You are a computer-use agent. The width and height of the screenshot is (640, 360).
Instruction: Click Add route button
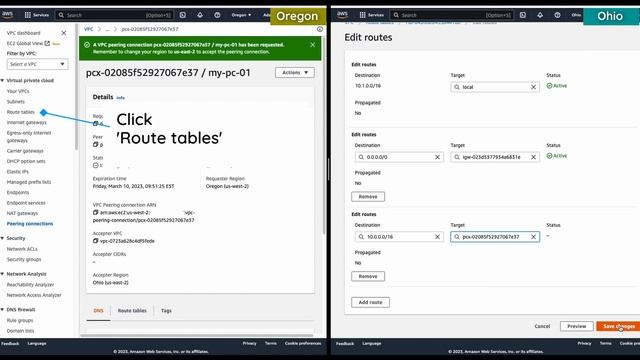370,302
